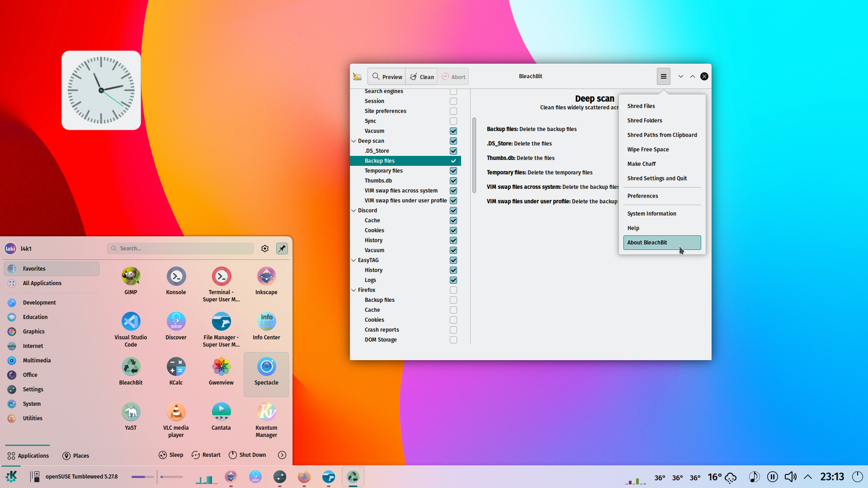868x488 pixels.
Task: Enable the Site preferences checkbox
Action: click(x=453, y=111)
